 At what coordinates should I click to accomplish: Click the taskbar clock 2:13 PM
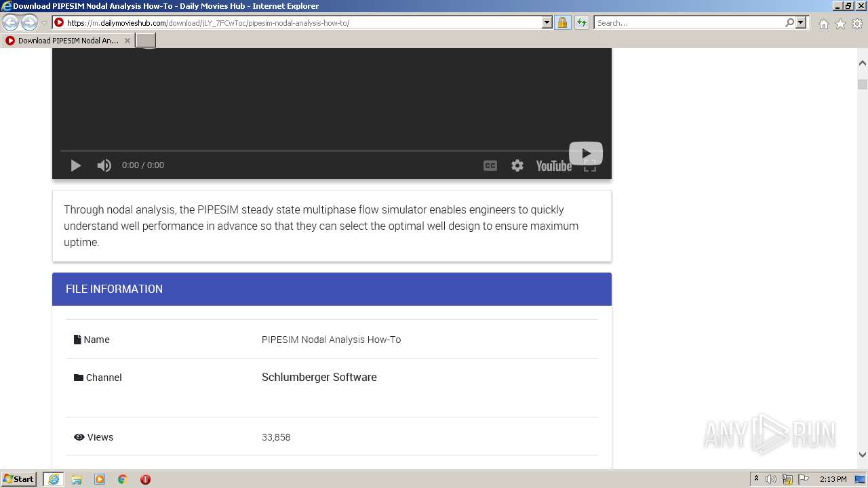tap(833, 479)
